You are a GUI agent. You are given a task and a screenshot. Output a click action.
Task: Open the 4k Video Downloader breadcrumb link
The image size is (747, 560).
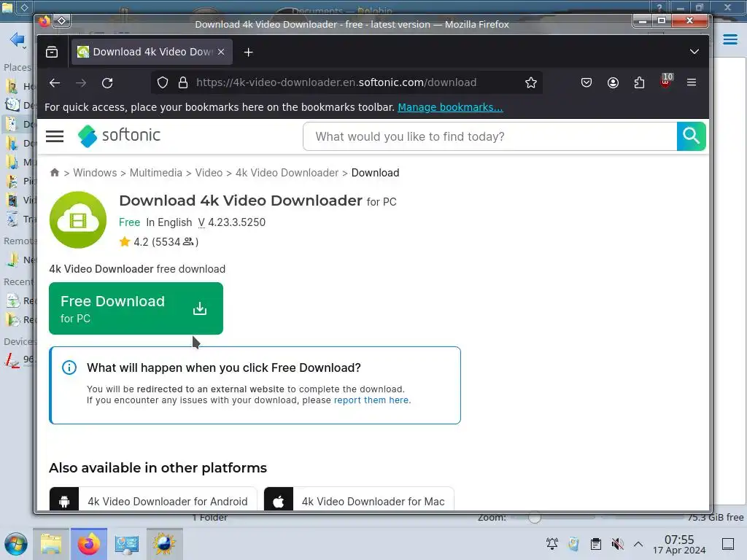pyautogui.click(x=287, y=173)
